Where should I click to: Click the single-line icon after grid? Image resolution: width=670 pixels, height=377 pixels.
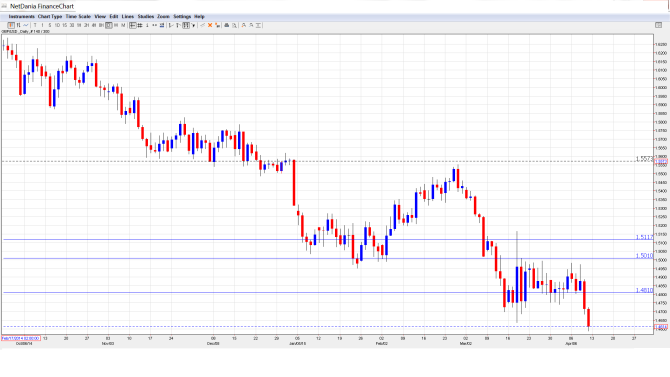pos(147,26)
